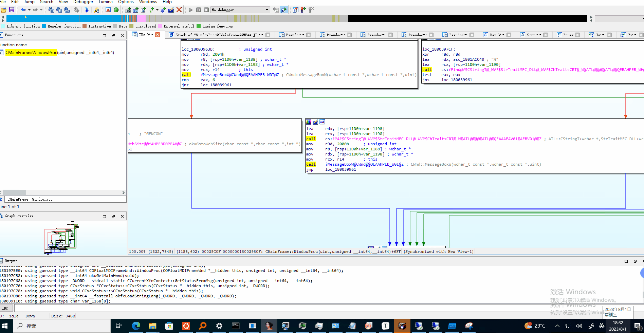The width and height of the screenshot is (644, 333).
Task: Click the string literal 'A' toolbar icon
Action: point(144,10)
